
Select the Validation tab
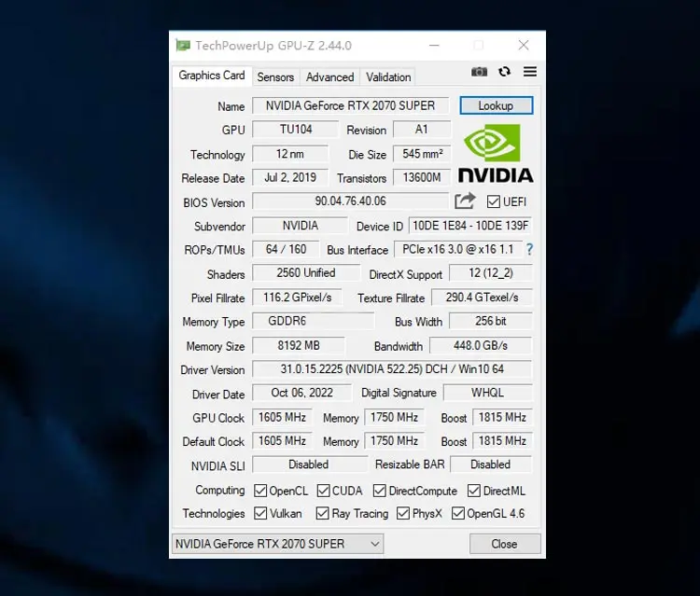click(x=388, y=77)
